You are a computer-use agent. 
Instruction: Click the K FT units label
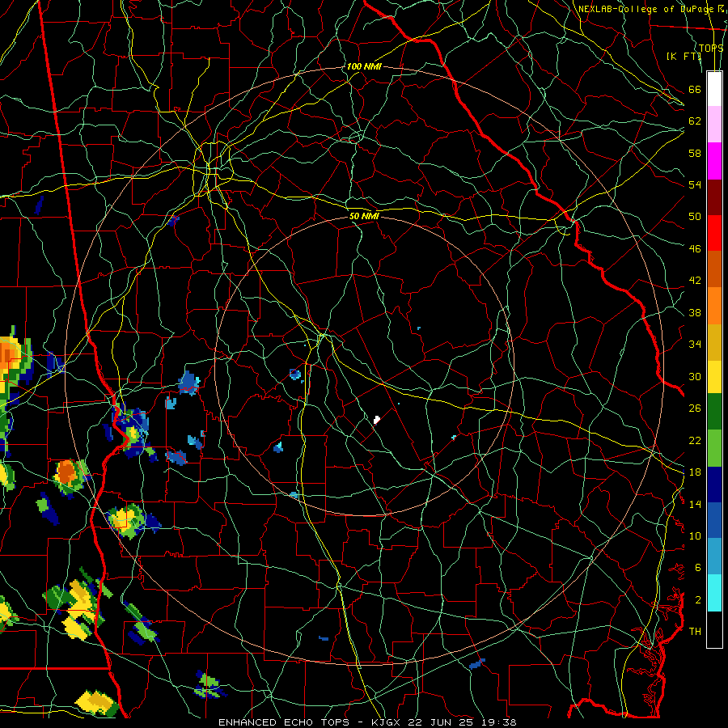(684, 56)
